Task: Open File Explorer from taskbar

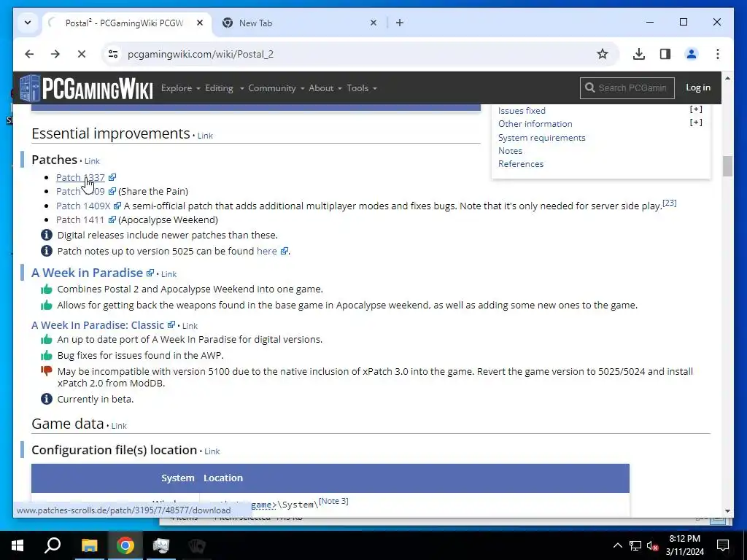Action: click(89, 545)
